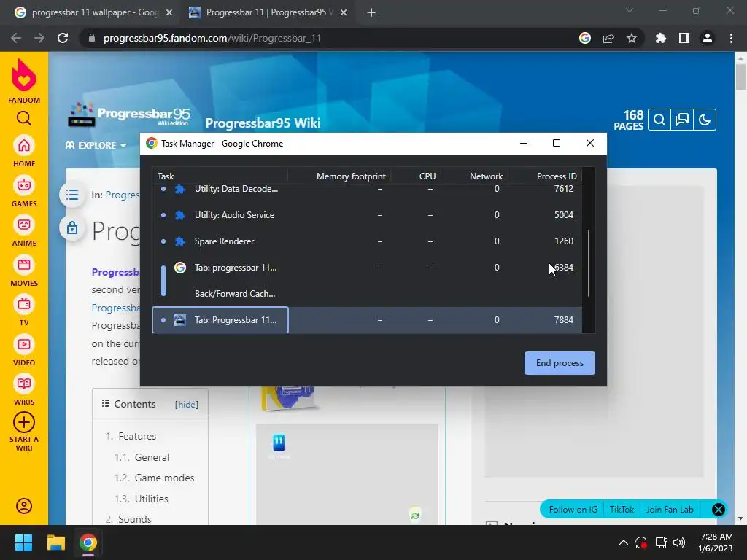Open the MOVIES section in sidebar
Viewport: 747px width, 560px height.
point(24,271)
